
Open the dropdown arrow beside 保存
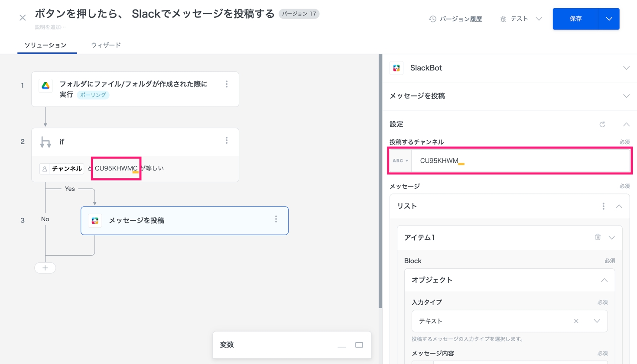609,19
